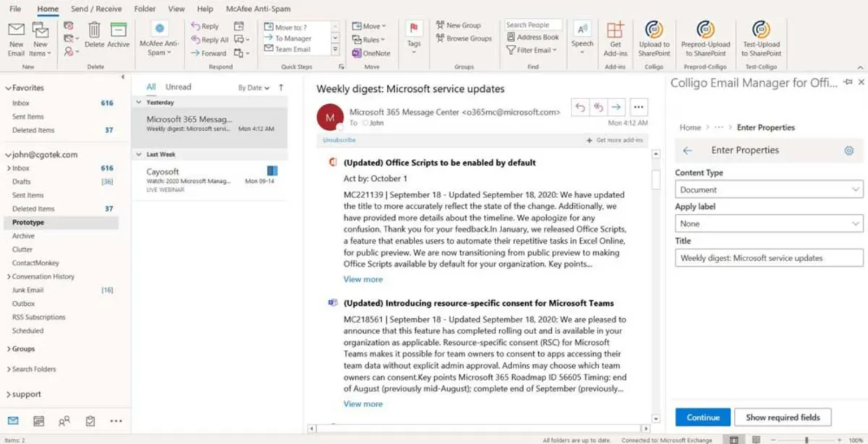Open the Tags flag menu
This screenshot has width=868, height=444.
point(414,35)
